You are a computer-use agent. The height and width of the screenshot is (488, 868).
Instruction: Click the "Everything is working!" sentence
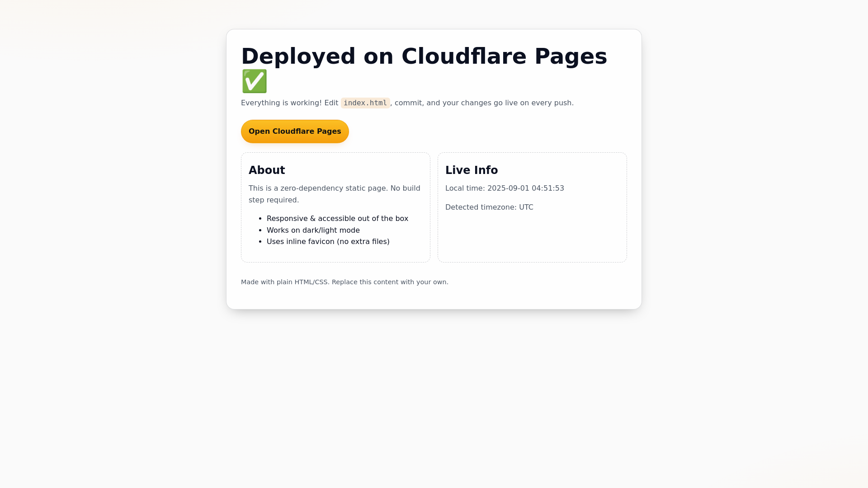point(407,103)
